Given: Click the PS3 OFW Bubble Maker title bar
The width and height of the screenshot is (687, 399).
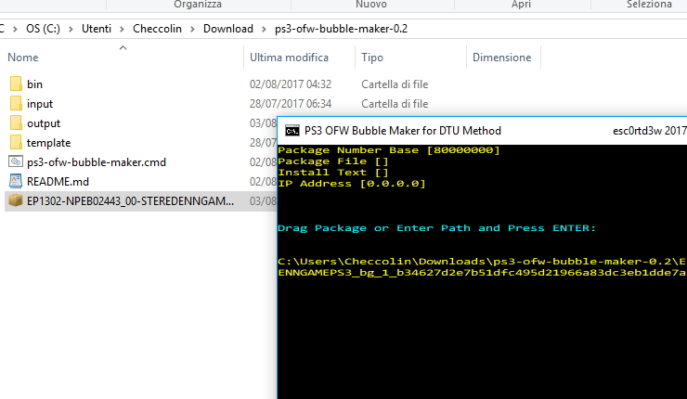Looking at the screenshot, I should [x=482, y=131].
